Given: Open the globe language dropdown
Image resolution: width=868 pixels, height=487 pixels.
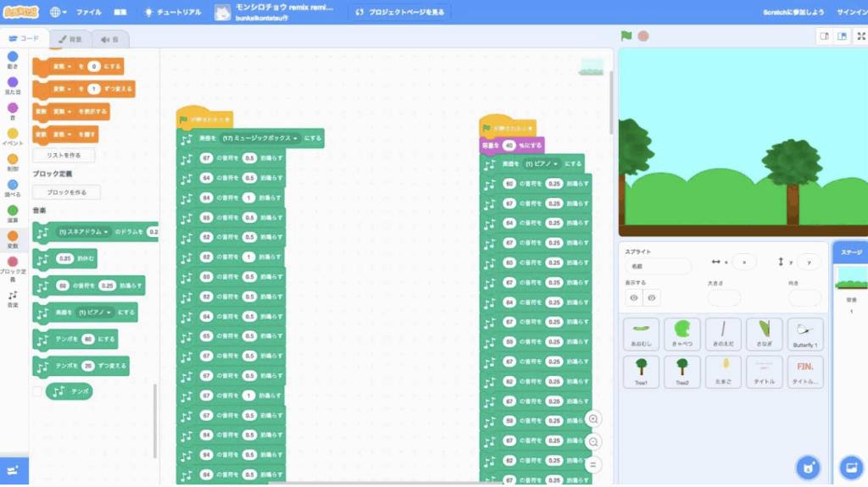Looking at the screenshot, I should point(59,13).
